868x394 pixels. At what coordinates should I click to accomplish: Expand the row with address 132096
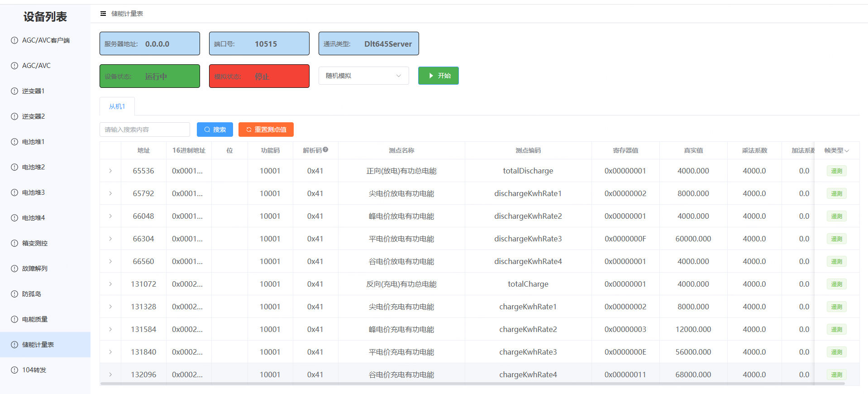(x=110, y=375)
